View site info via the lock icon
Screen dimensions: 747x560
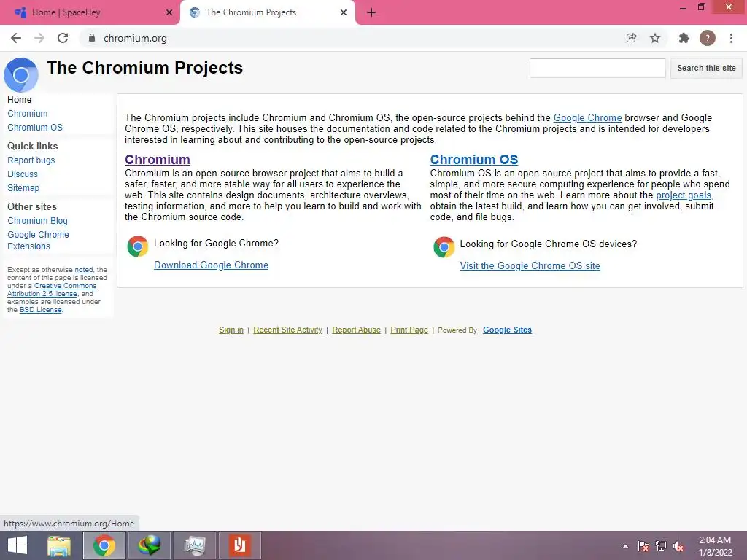coord(92,38)
